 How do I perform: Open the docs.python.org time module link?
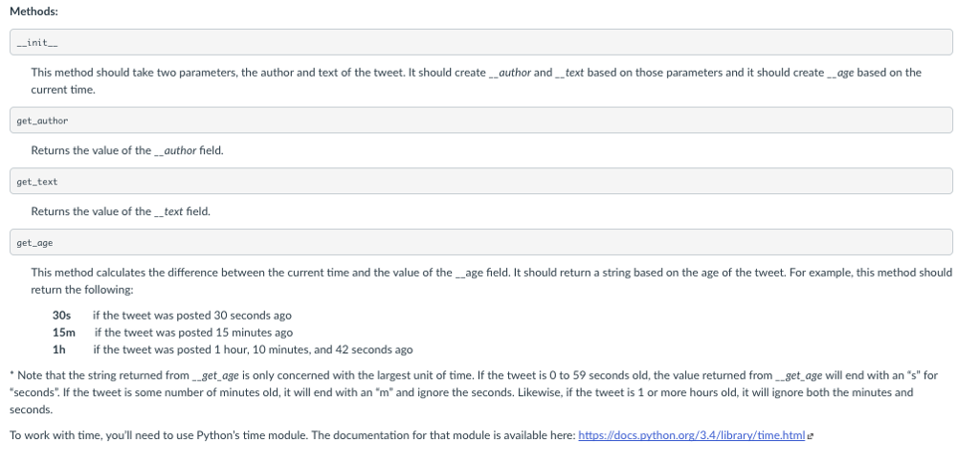click(x=691, y=435)
